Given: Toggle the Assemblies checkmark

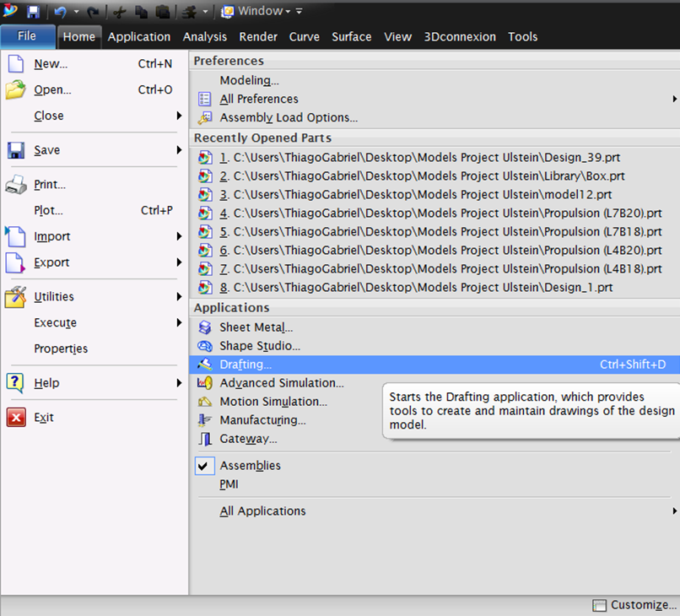Looking at the screenshot, I should tap(204, 466).
